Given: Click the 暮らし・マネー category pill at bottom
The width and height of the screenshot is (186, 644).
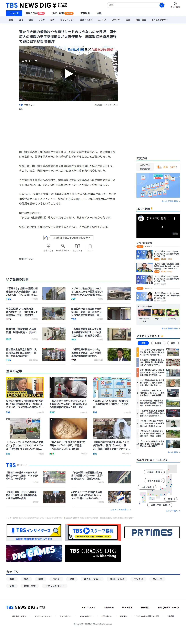Looking at the screenshot, I should click(92, 579).
